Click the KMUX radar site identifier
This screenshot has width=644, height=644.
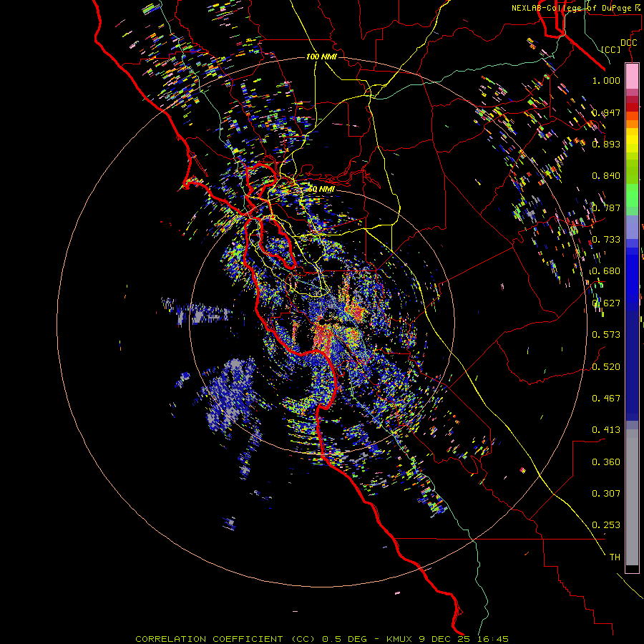401,639
